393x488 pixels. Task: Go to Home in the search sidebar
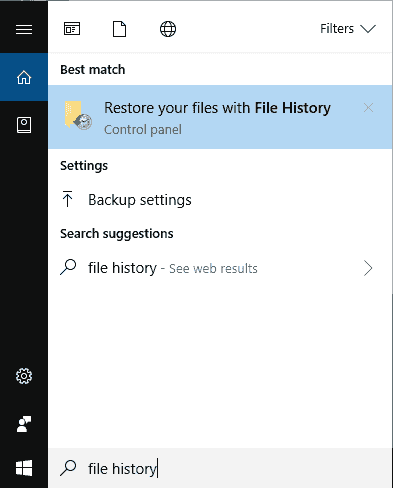coord(24,77)
